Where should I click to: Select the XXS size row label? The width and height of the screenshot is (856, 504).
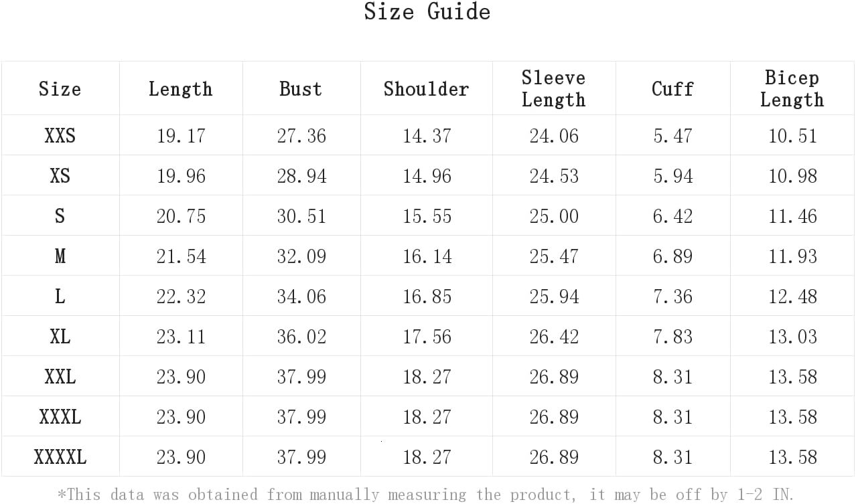[60, 136]
